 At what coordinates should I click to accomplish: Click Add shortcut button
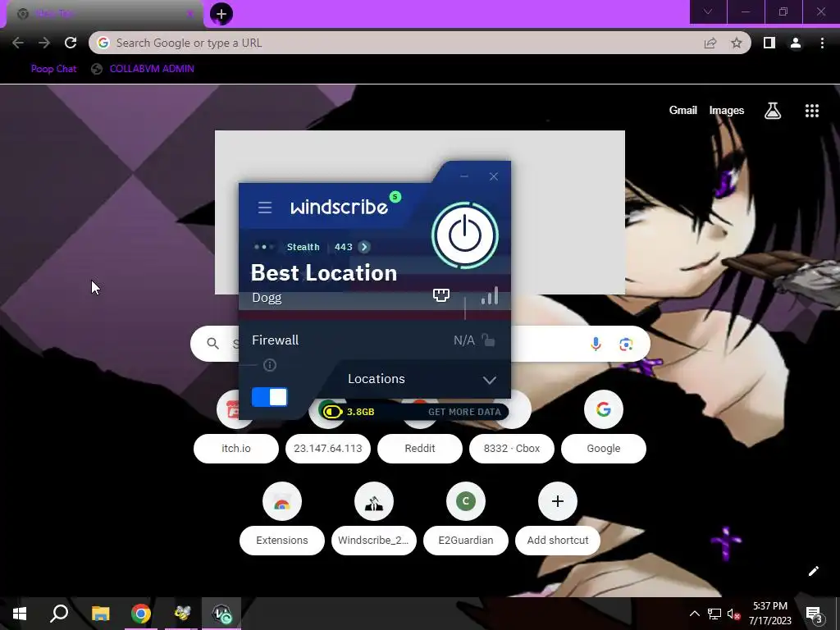click(558, 518)
